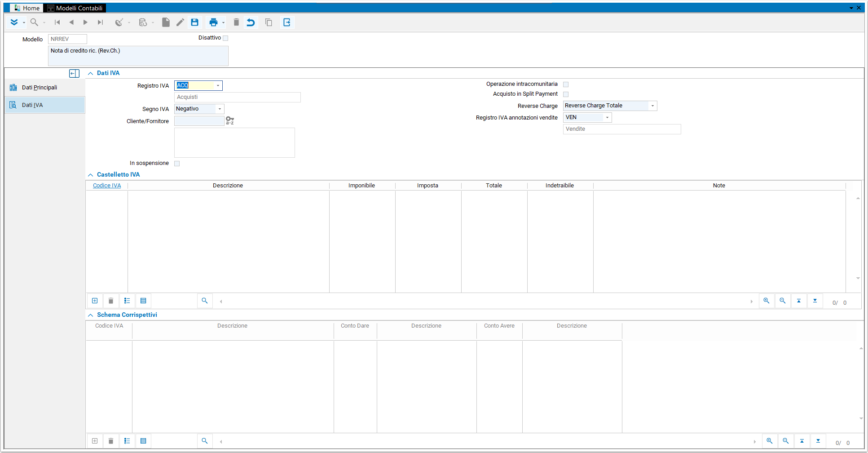This screenshot has height=453, width=868.
Task: Click the Conto Avere column header
Action: click(x=499, y=326)
